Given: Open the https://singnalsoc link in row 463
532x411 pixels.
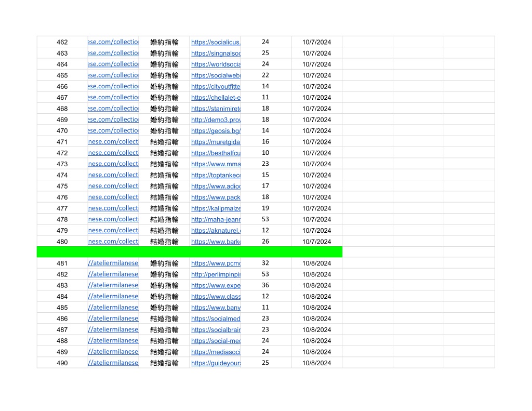Looking at the screenshot, I should pos(216,54).
